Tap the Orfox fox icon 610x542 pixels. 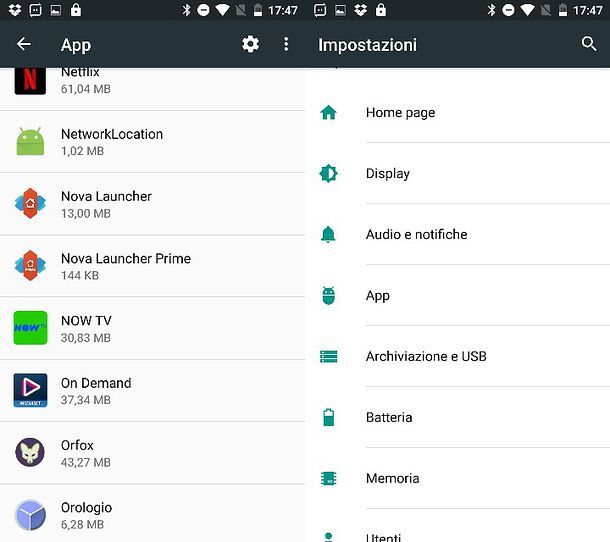point(30,453)
